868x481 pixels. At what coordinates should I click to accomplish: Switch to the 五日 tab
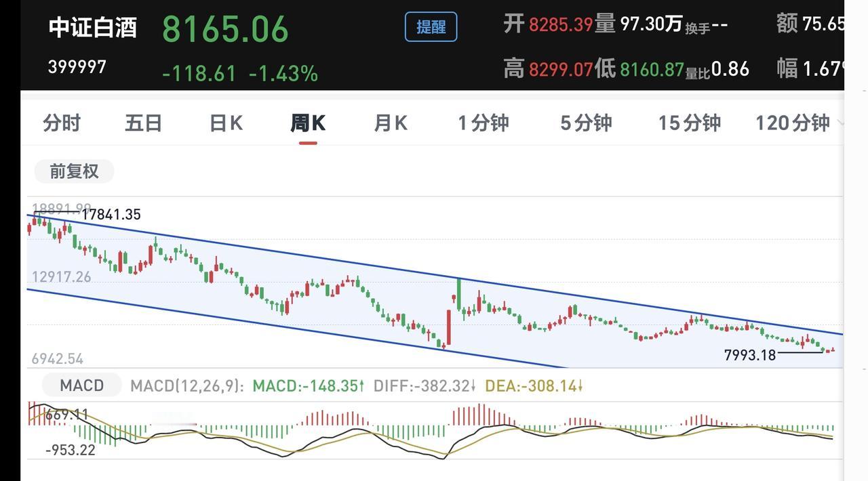tap(143, 123)
